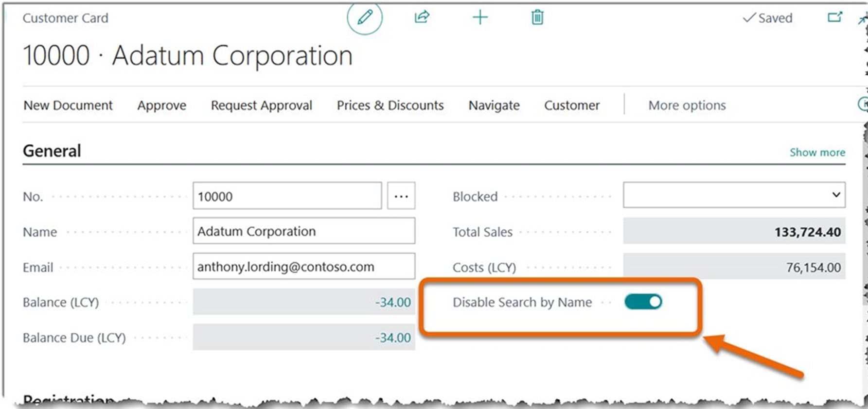Open Navigate menu
The image size is (868, 409).
(x=494, y=105)
